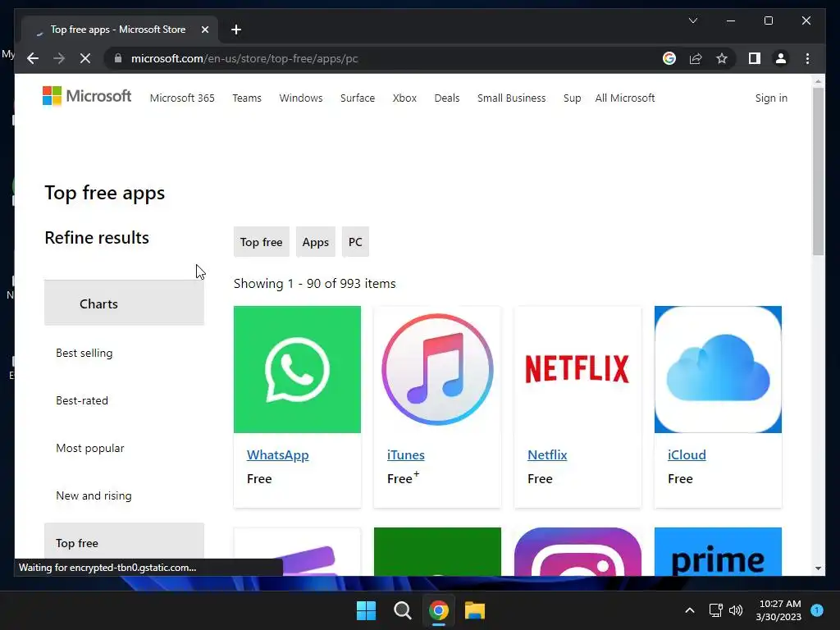
Task: Open the WhatsApp text link
Action: point(277,454)
